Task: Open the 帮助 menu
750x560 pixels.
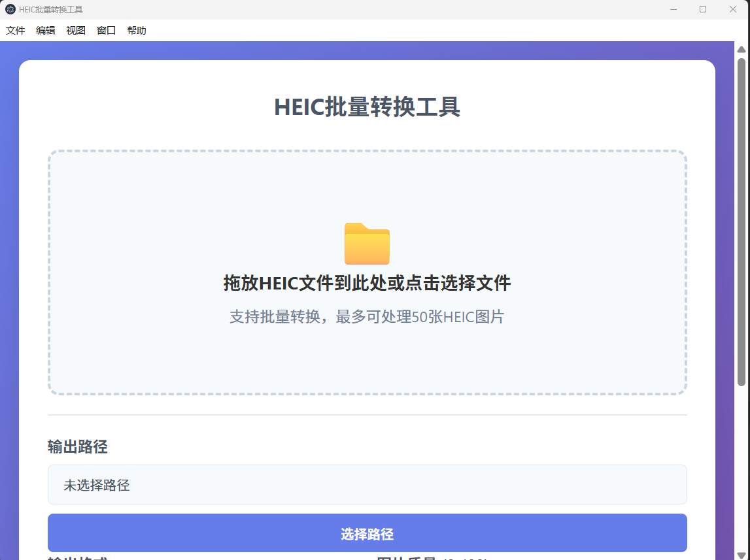Action: (136, 31)
